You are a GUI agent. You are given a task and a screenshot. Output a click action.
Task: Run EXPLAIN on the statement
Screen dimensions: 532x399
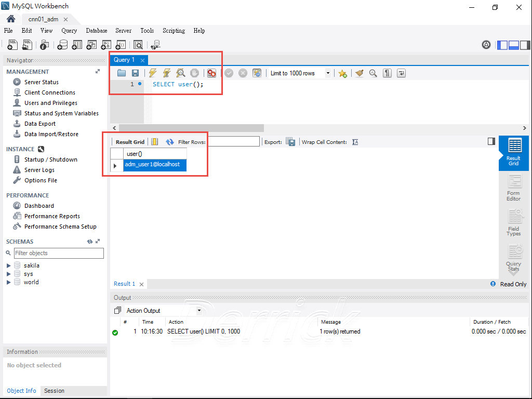180,73
